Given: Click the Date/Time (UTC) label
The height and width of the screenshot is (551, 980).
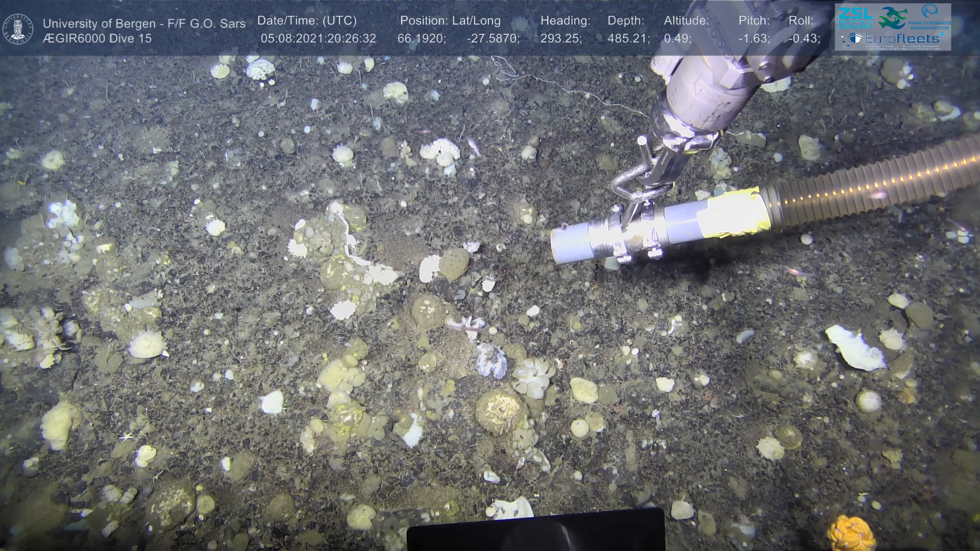Looking at the screenshot, I should (x=307, y=21).
